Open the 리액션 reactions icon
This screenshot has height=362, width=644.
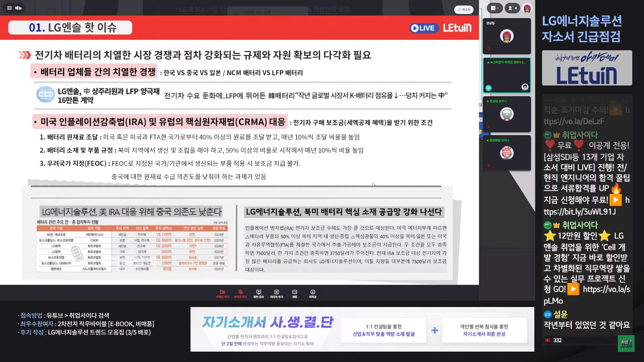point(313,294)
